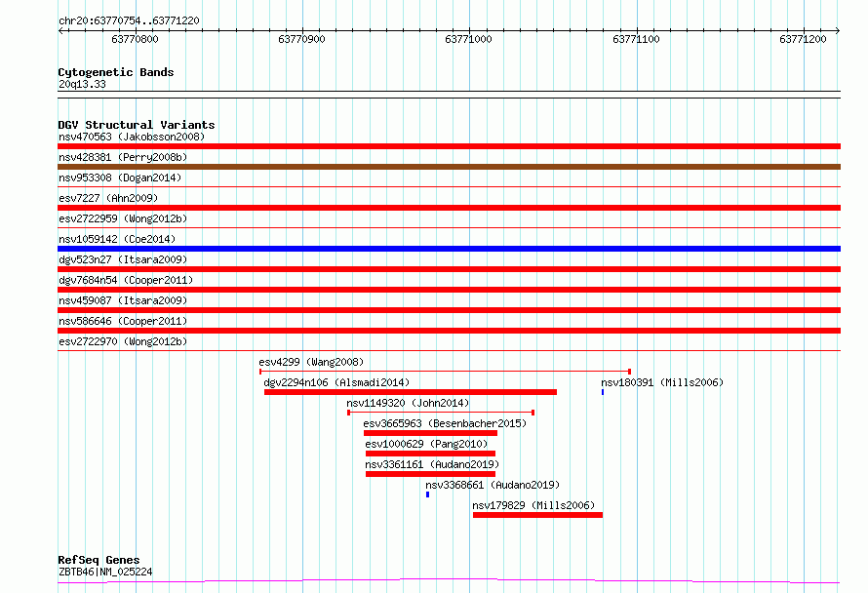This screenshot has height=593, width=868.
Task: Click the DGV Structural Variants track title
Action: click(x=137, y=125)
